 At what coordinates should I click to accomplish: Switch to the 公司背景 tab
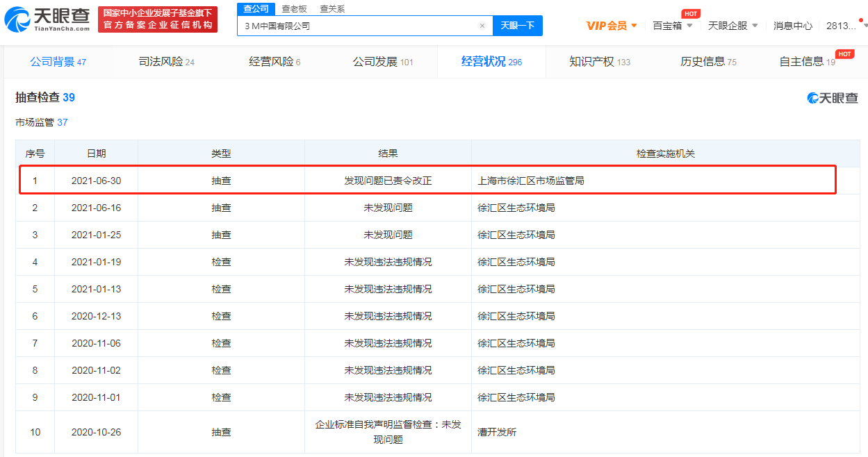(x=58, y=62)
